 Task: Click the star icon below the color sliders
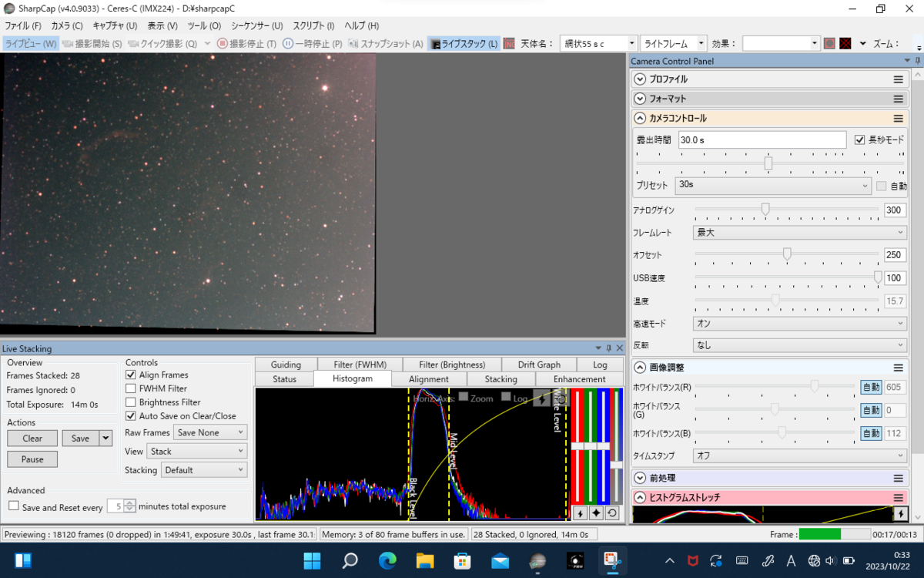[x=596, y=513]
